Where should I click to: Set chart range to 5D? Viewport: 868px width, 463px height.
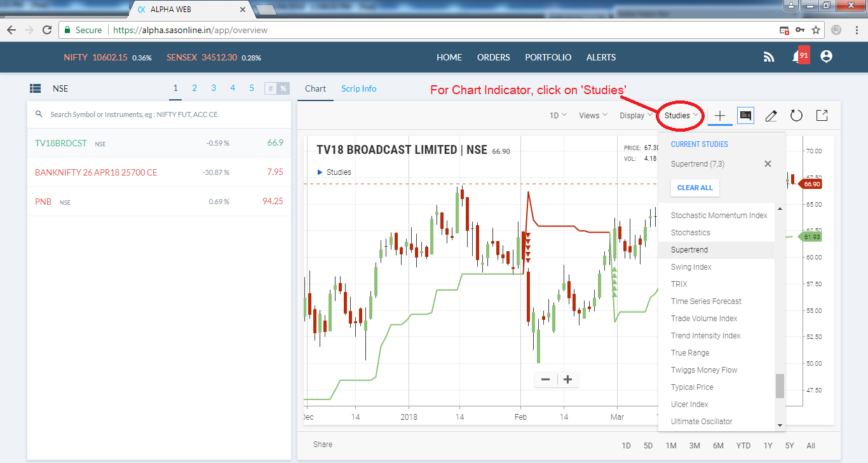(648, 445)
